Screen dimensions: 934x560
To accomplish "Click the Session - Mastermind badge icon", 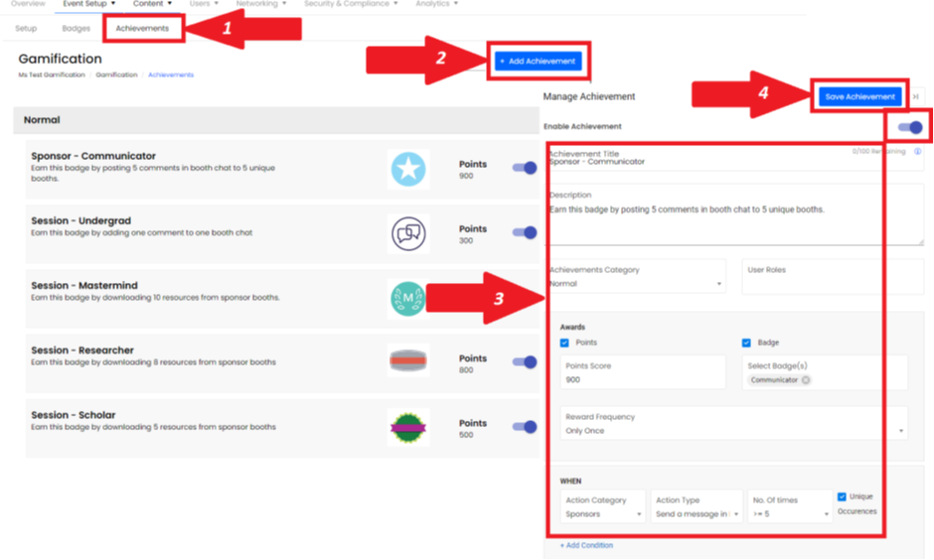I will point(407,299).
